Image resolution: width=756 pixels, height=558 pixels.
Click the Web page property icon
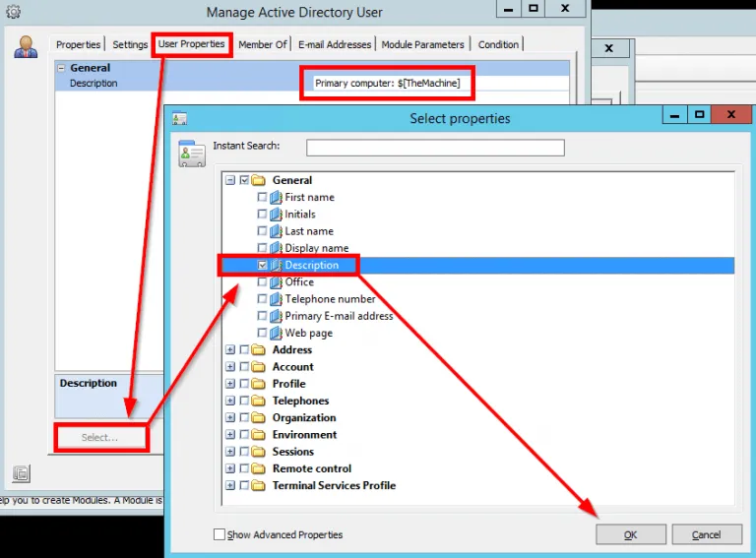(x=277, y=334)
